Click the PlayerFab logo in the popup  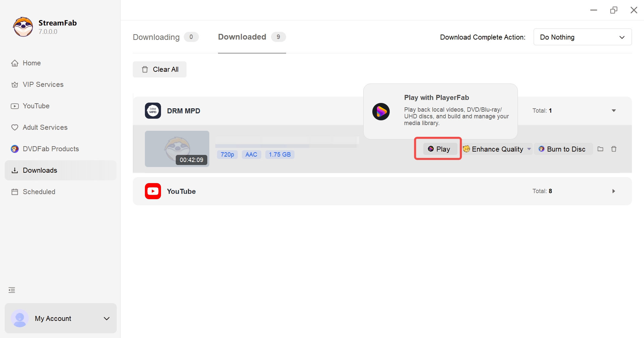point(381,112)
